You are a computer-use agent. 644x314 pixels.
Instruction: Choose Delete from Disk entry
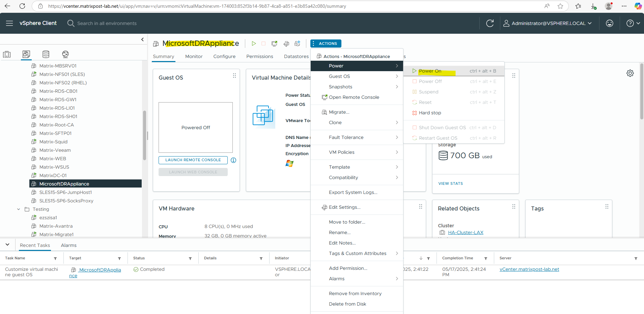tap(357, 304)
